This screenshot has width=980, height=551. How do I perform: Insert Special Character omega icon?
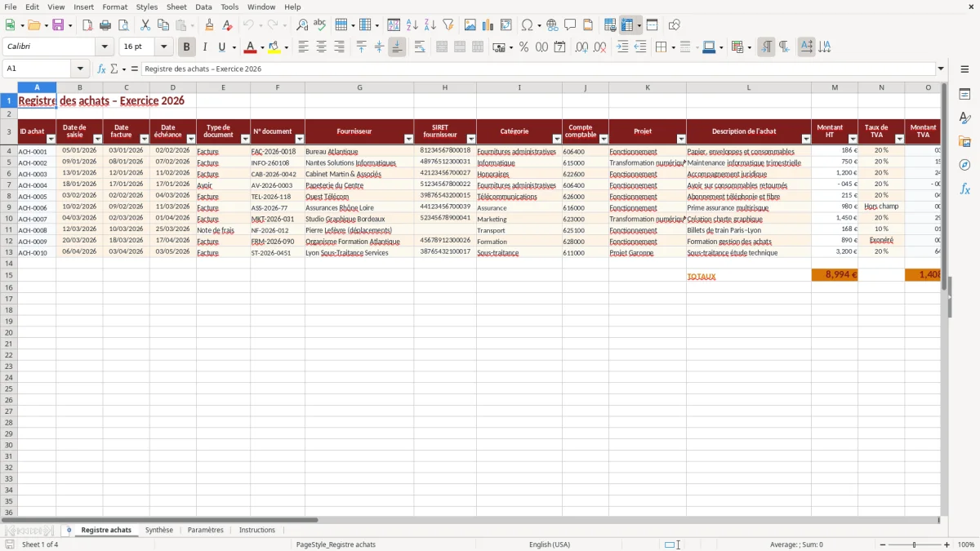[528, 25]
